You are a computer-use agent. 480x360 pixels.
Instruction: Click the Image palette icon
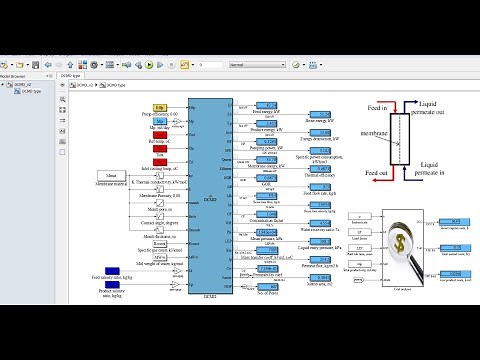tap(62, 142)
